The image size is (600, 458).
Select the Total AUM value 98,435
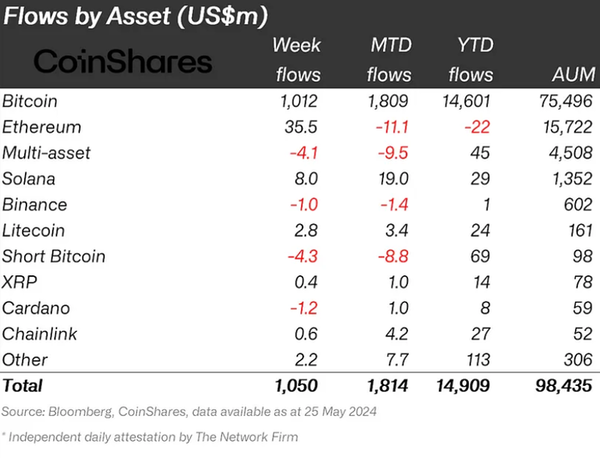[x=563, y=385]
